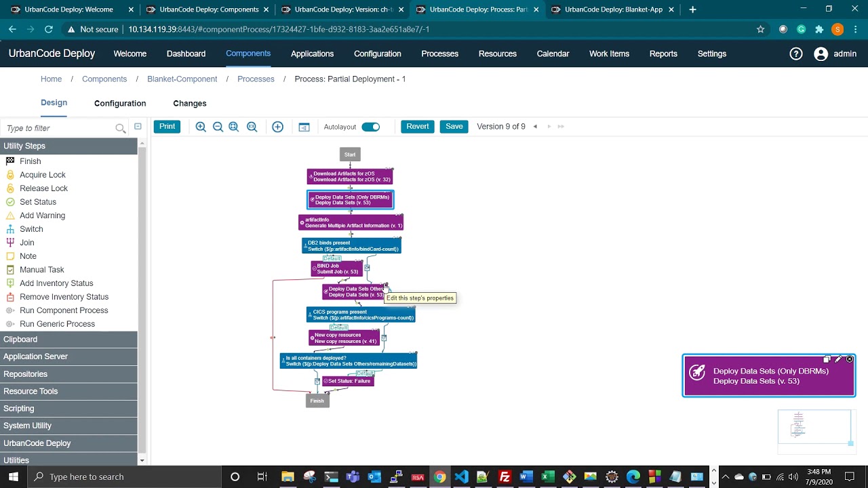
Task: Click the zoom in magnifier icon
Action: point(201,127)
